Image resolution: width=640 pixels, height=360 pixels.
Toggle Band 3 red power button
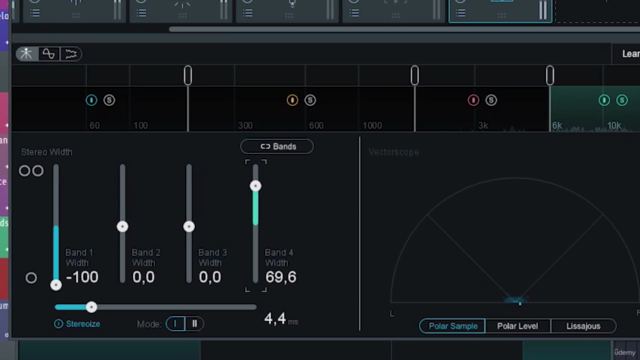click(473, 100)
